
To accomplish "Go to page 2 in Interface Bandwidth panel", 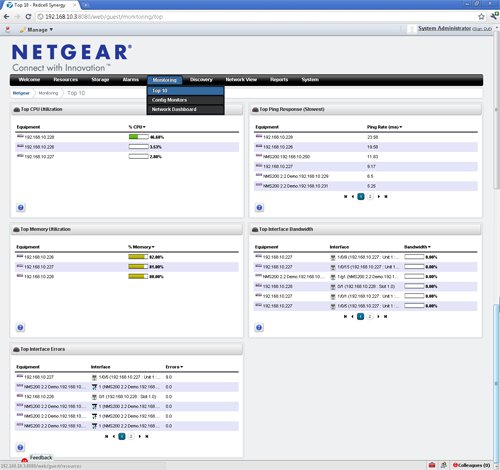I will 369,317.
